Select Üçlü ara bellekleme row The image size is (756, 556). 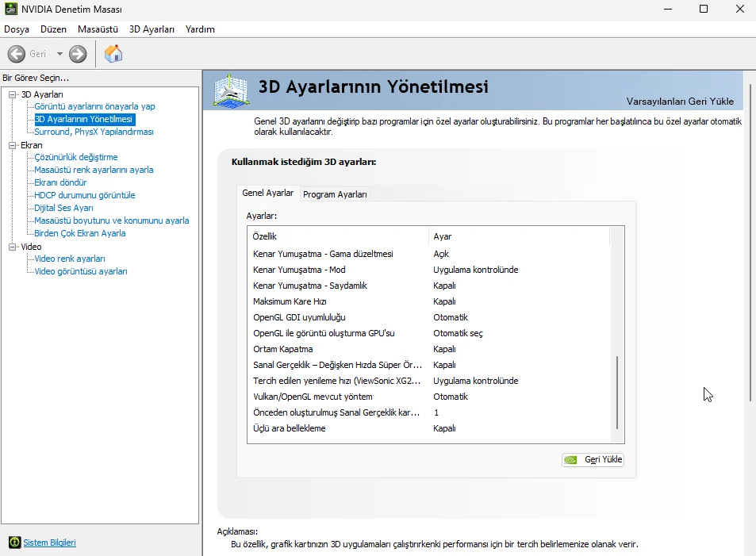(429, 428)
